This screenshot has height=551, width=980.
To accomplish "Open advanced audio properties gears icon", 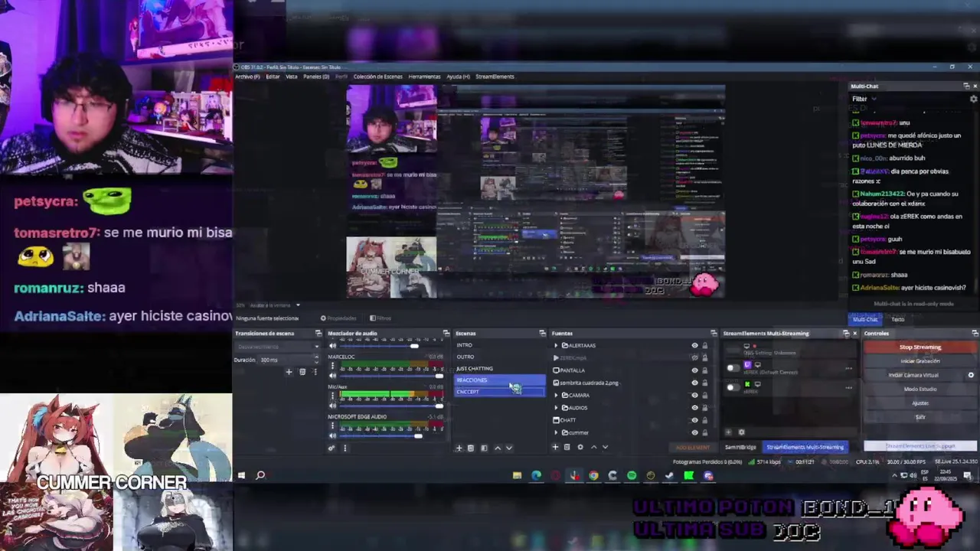I will (332, 448).
